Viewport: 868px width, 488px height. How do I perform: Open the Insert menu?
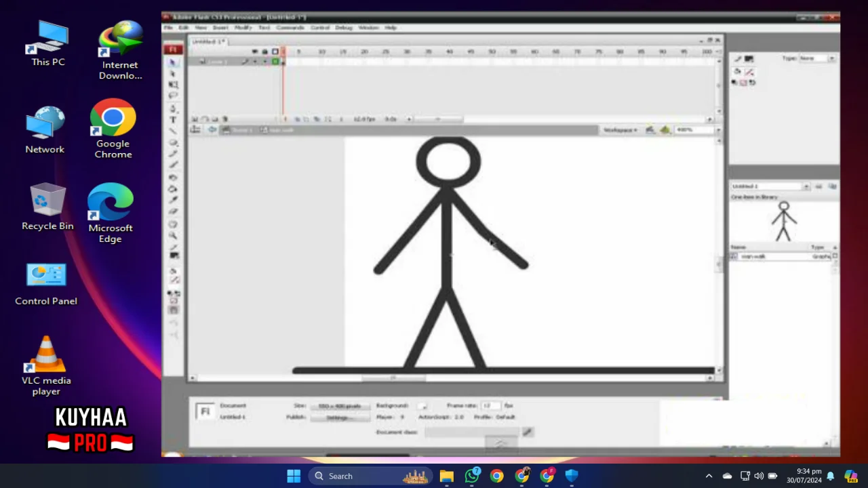[x=220, y=28]
